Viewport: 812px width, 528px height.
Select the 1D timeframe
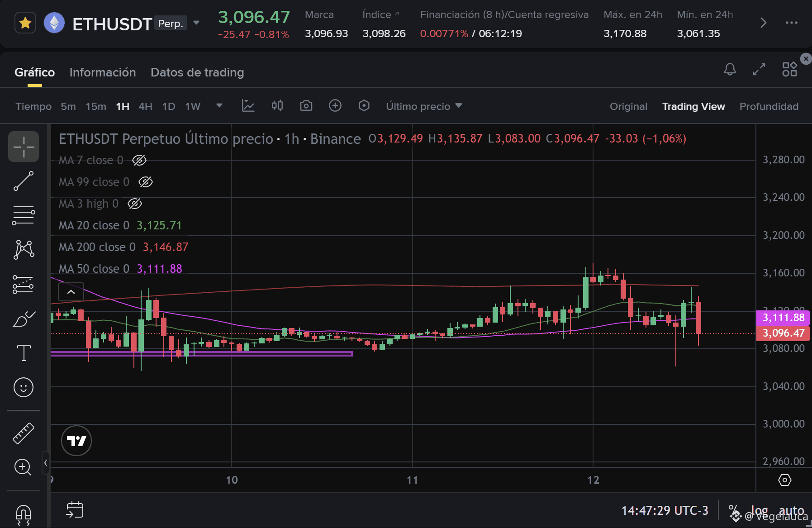[x=169, y=106]
